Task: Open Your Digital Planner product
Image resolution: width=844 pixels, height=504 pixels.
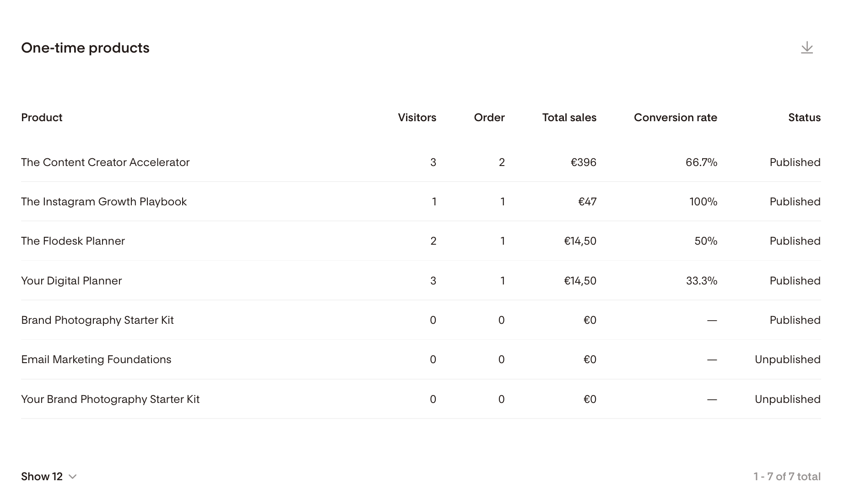Action: 71,281
